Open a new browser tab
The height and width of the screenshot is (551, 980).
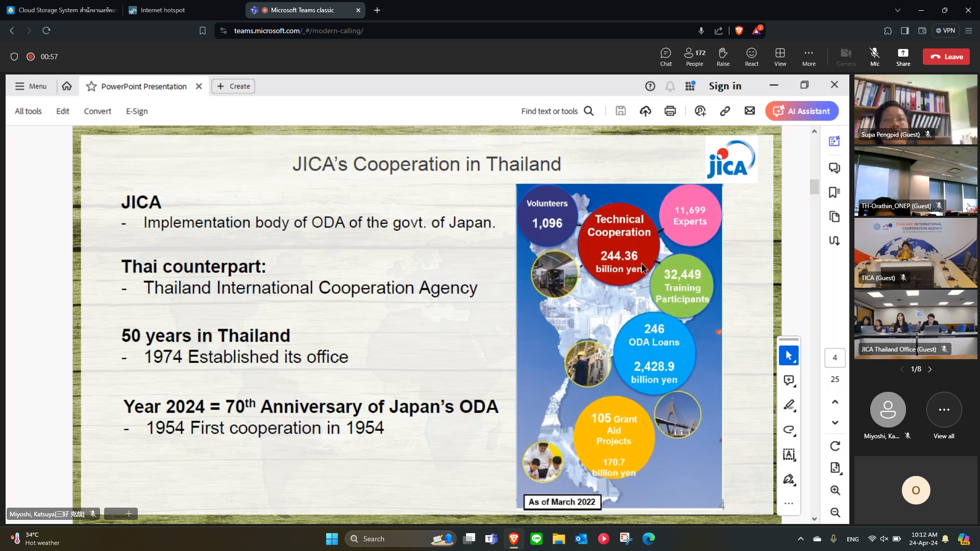377,10
